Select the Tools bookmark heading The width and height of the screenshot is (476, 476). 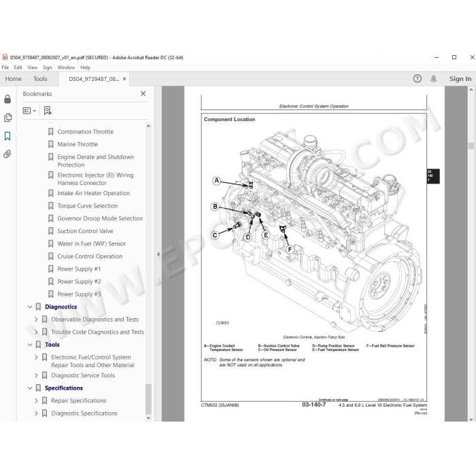point(52,345)
